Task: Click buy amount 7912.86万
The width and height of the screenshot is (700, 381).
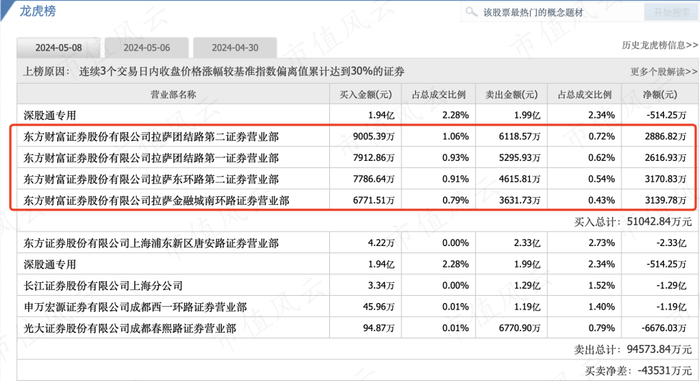Action: point(374,158)
